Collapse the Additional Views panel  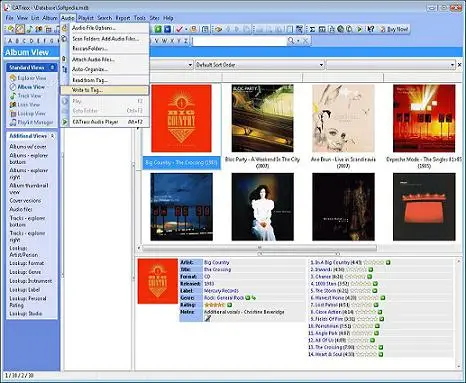tap(52, 136)
